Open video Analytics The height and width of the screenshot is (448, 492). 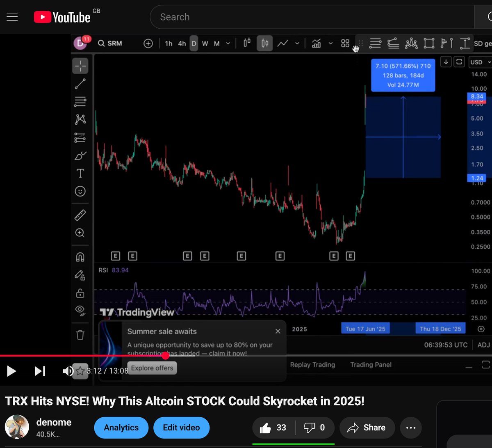(121, 427)
